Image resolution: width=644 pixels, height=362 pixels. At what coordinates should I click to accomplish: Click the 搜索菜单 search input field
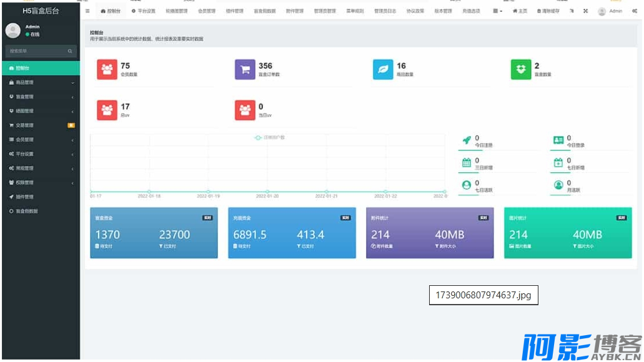tap(34, 51)
